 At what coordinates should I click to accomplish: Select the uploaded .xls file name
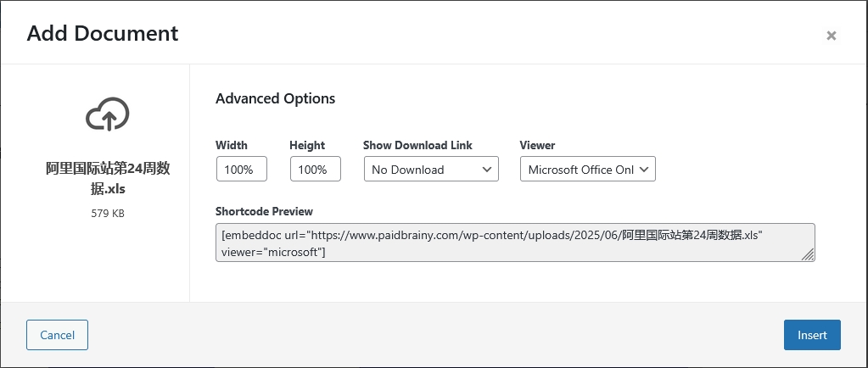(108, 178)
